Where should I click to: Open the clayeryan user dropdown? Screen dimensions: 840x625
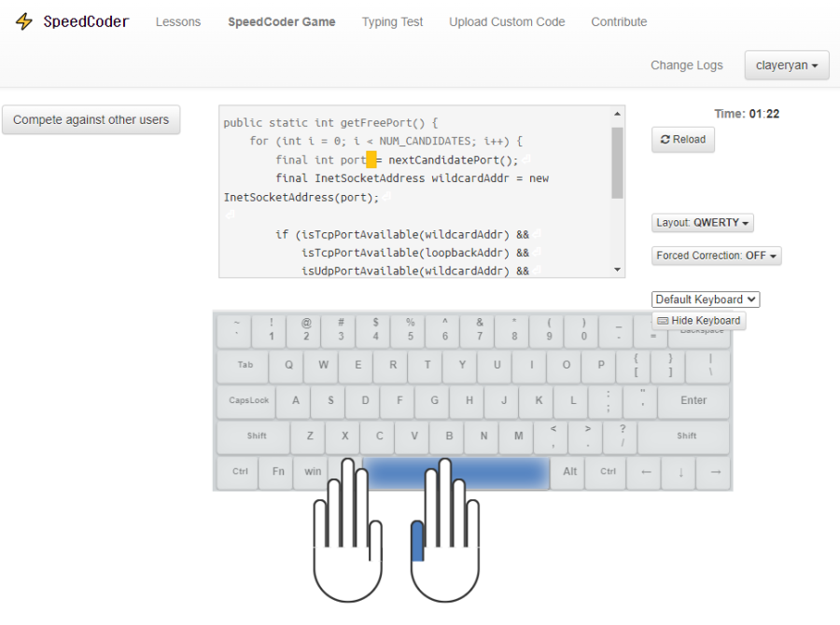(x=787, y=65)
